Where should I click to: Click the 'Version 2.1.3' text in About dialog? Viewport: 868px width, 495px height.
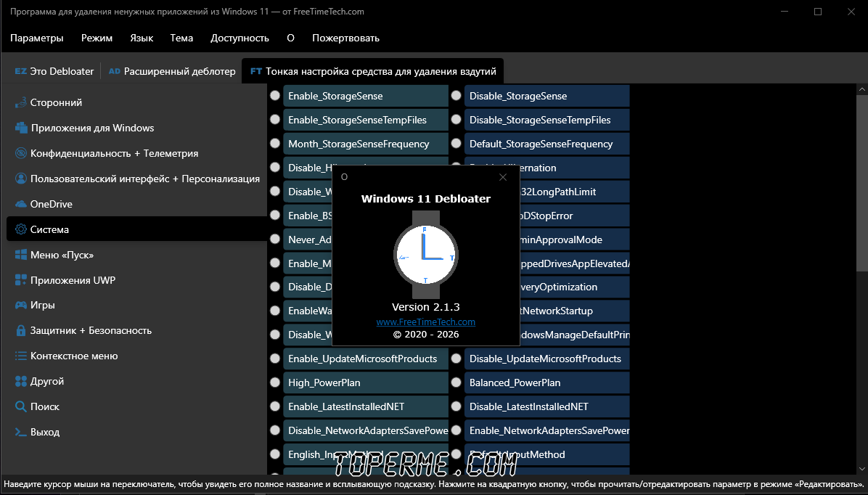426,307
